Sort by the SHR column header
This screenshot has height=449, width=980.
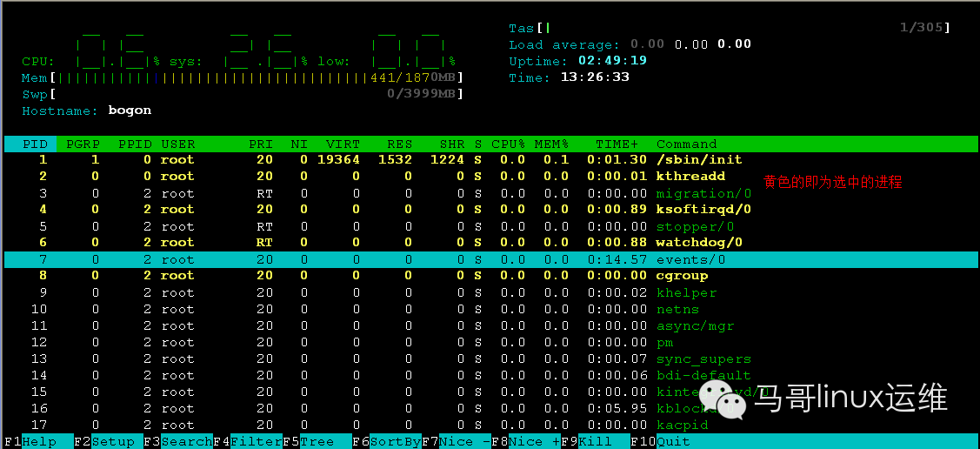pos(451,144)
